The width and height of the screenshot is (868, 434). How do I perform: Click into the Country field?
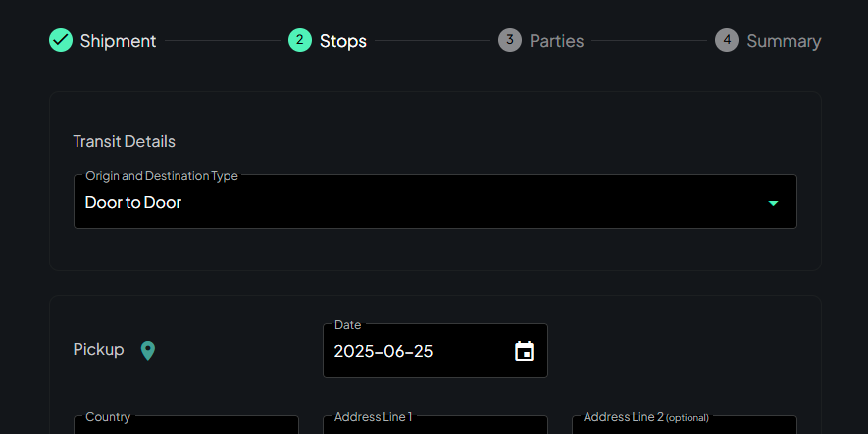click(186, 427)
